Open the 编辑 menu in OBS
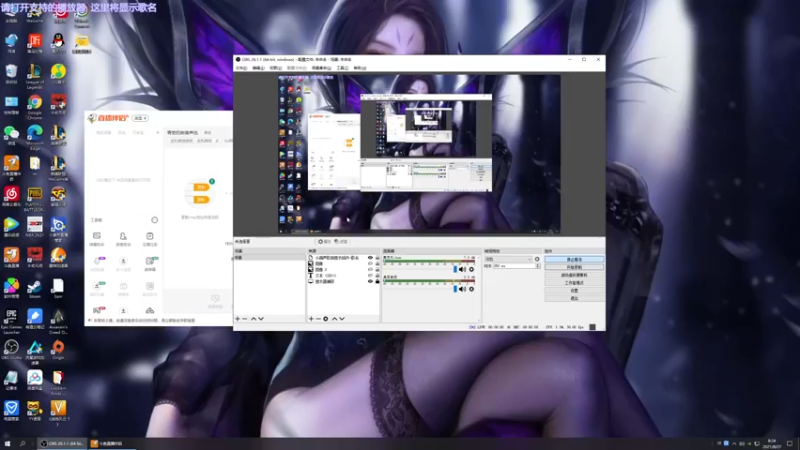800x450 pixels. pos(258,68)
